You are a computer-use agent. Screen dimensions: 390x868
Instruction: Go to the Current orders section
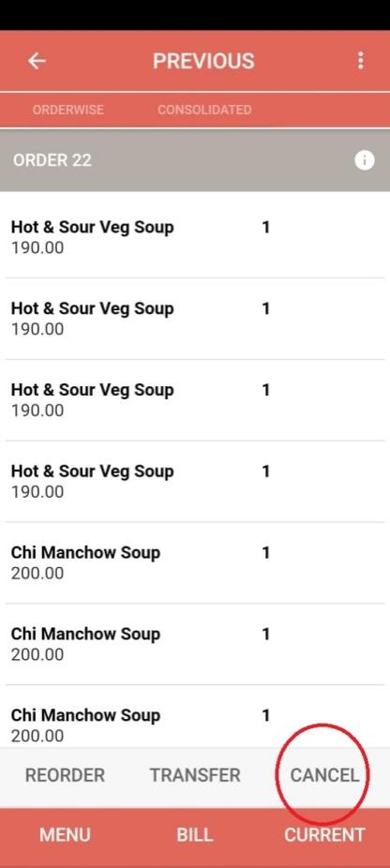[x=324, y=835]
